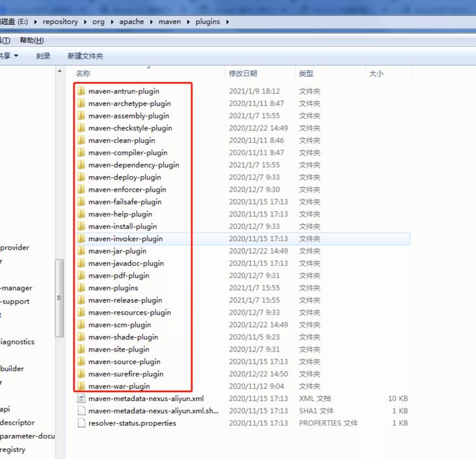Select the maven-metadata-nexus-aliyun.xml.sh... file icon

(x=81, y=410)
